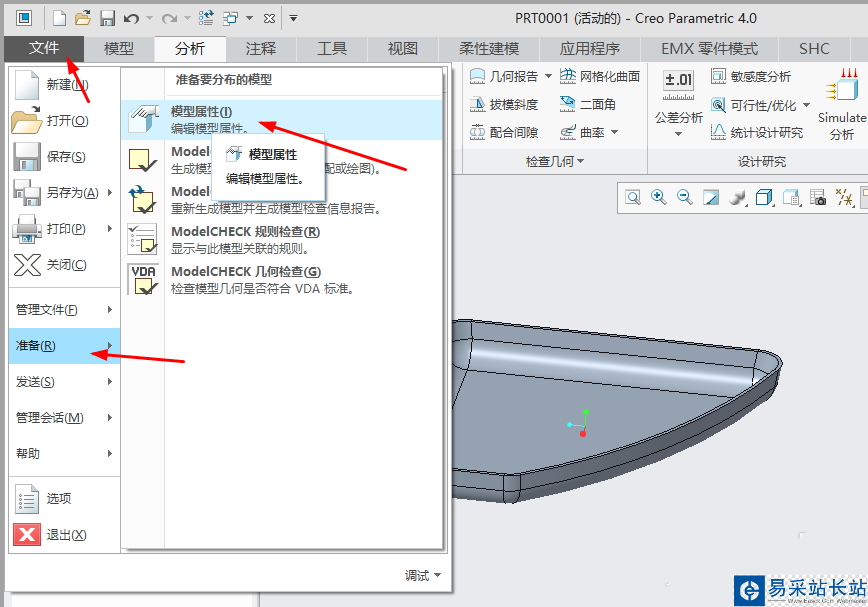Open the 文件 menu tab
The height and width of the screenshot is (607, 868).
44,49
